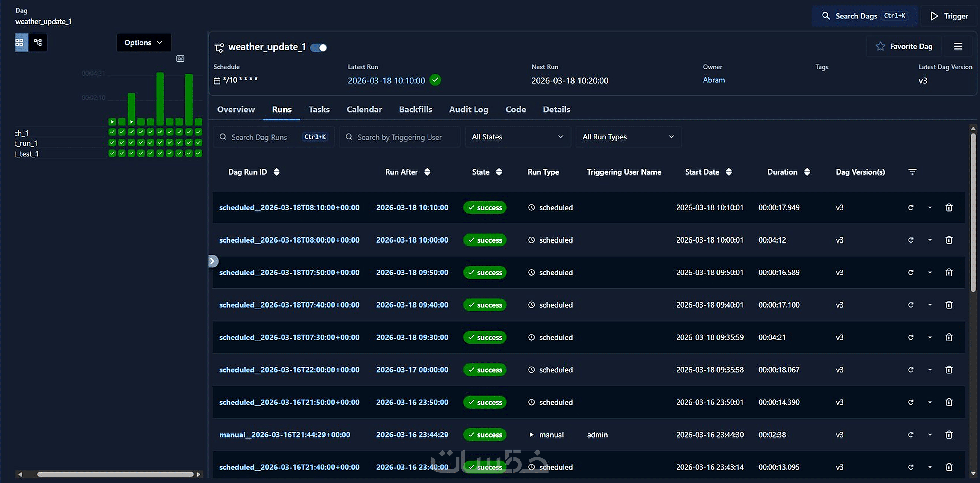The height and width of the screenshot is (483, 980).
Task: Clear and rerun the scheduled 08:00:00 run
Action: coord(910,240)
